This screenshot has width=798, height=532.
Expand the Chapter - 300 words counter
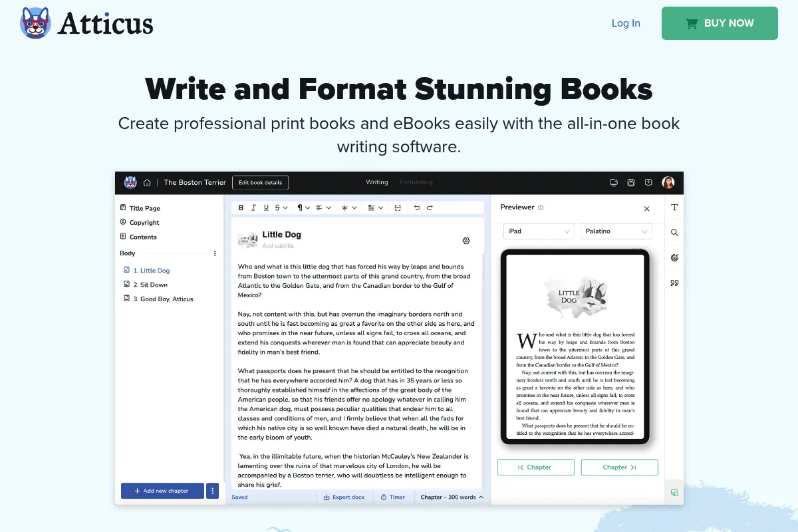452,497
